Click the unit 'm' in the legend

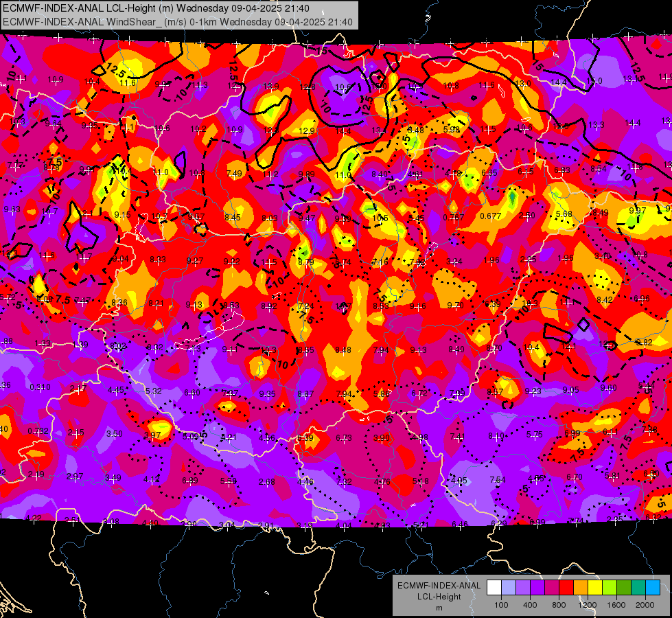pyautogui.click(x=439, y=608)
